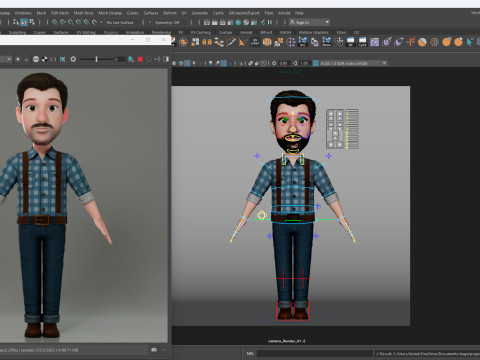Viewport: 480px width, 360px height.
Task: Click the teal arrow cursor shelf icon
Action: pyautogui.click(x=470, y=42)
